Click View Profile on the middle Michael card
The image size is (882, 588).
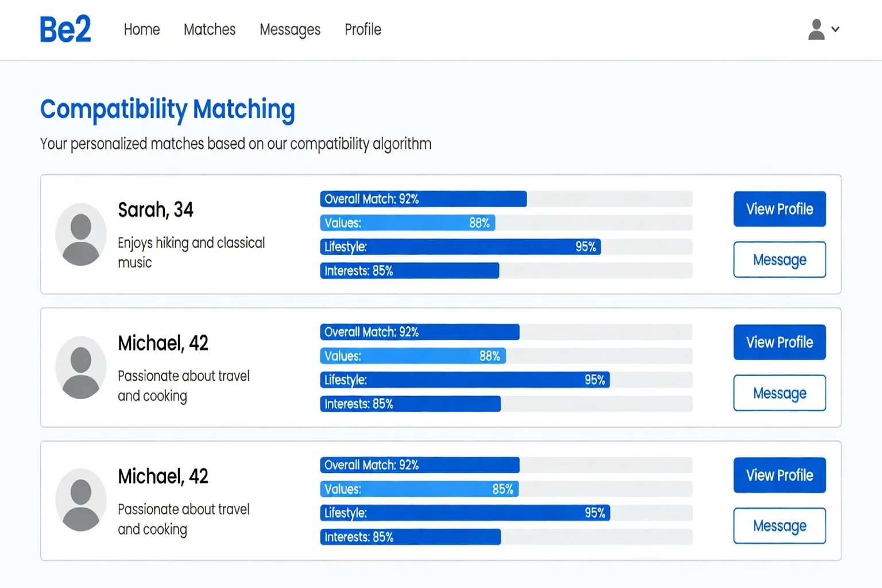[779, 342]
